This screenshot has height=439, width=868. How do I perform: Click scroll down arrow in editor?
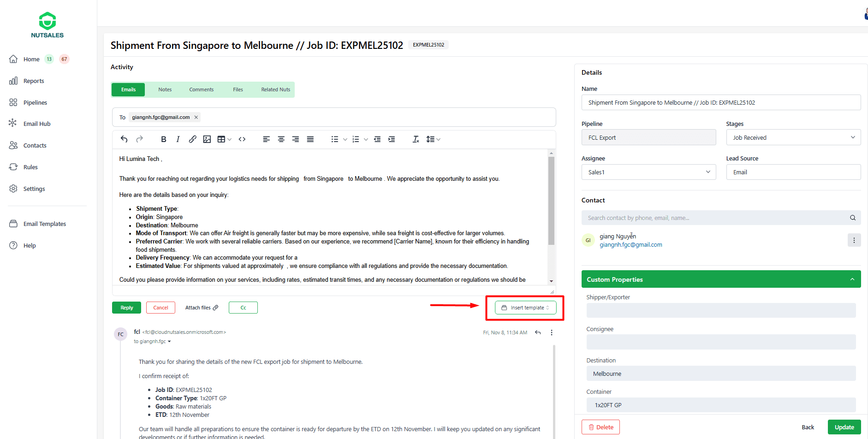tap(551, 281)
